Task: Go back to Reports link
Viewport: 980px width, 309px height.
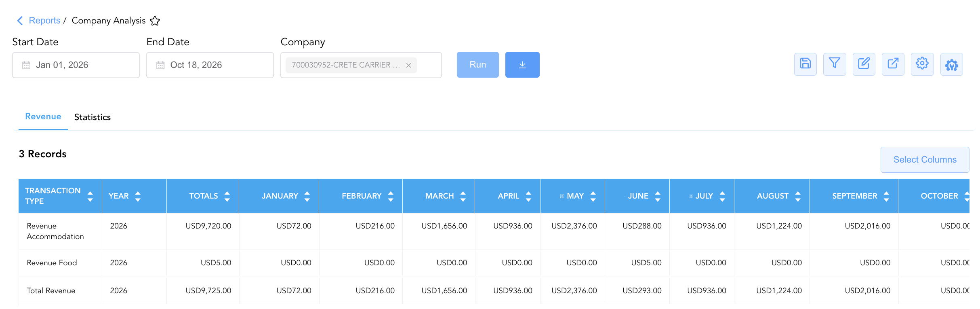Action: pos(44,21)
